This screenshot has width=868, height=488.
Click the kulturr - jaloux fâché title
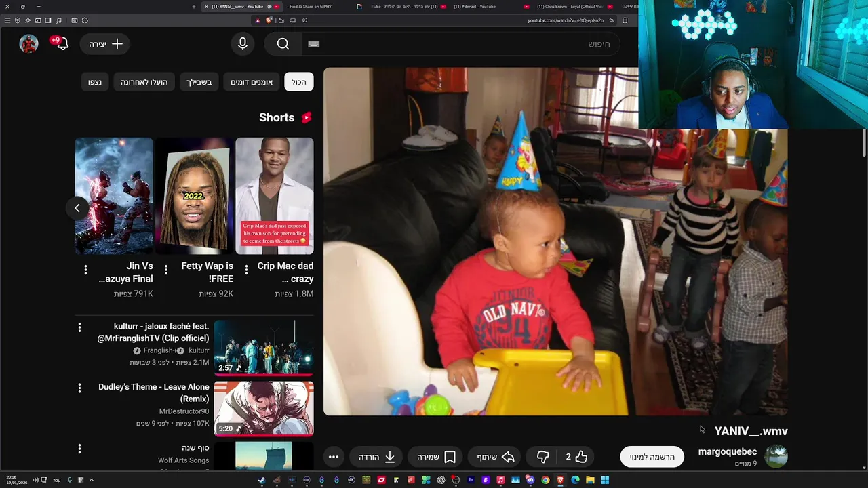[x=153, y=332]
